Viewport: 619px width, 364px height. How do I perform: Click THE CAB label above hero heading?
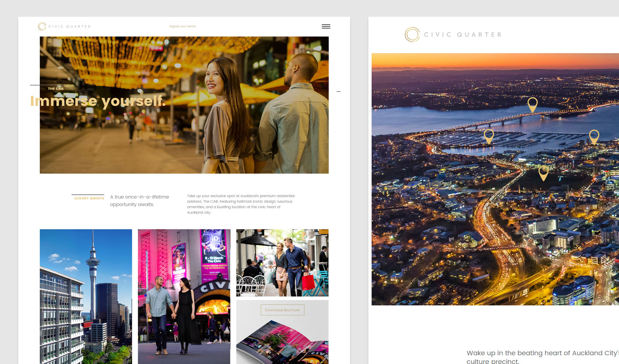tap(56, 89)
